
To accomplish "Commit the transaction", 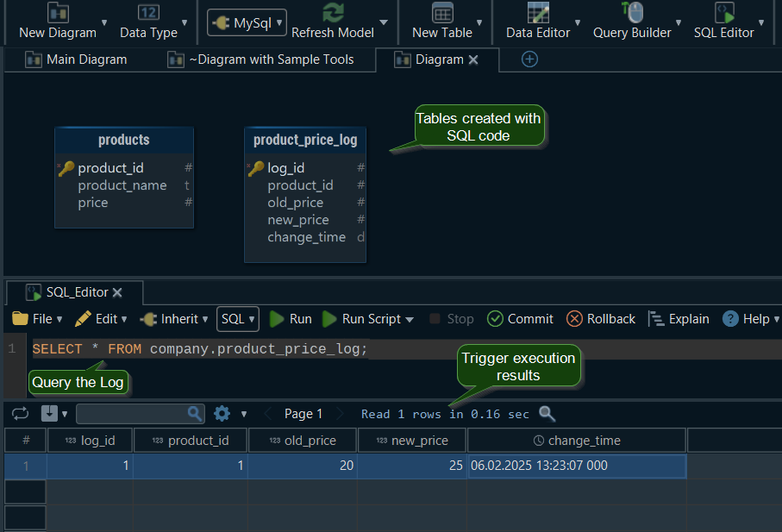I will (520, 319).
